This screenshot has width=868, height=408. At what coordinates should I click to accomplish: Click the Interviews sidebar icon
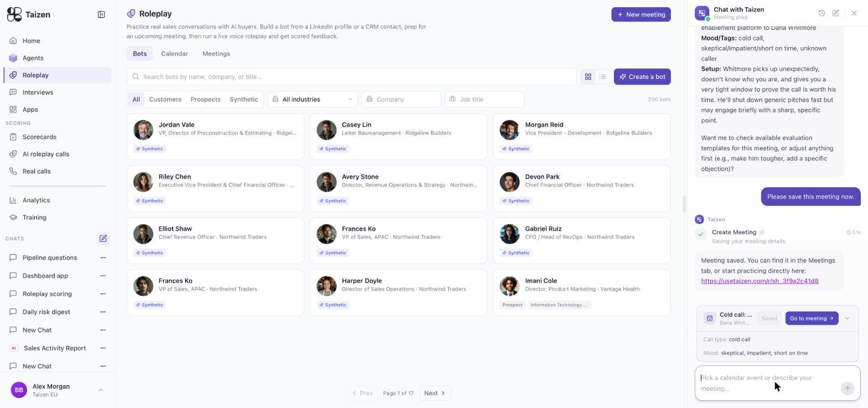pos(13,92)
